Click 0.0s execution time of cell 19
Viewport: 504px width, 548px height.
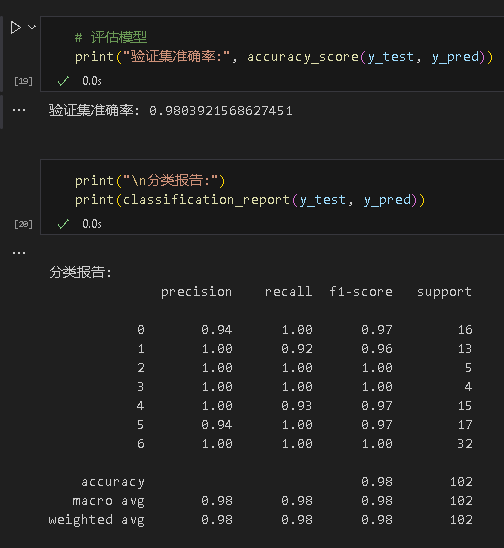[92, 81]
